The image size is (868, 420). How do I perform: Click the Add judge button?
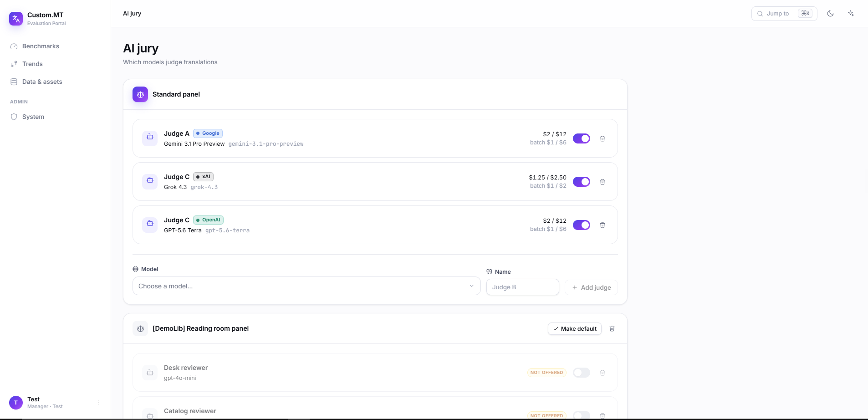click(591, 287)
